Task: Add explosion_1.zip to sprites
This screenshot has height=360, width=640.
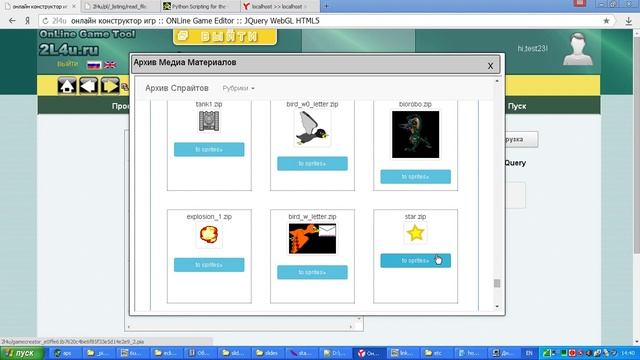Action: (x=209, y=265)
